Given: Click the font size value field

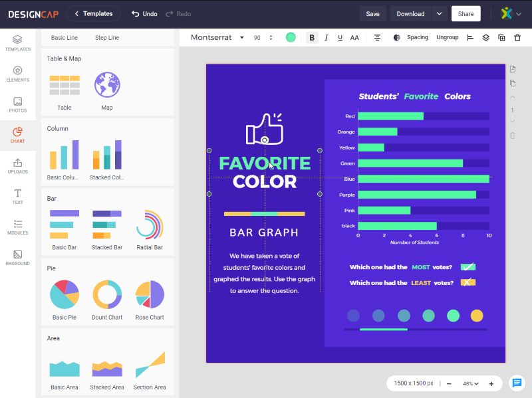Looking at the screenshot, I should coord(257,38).
